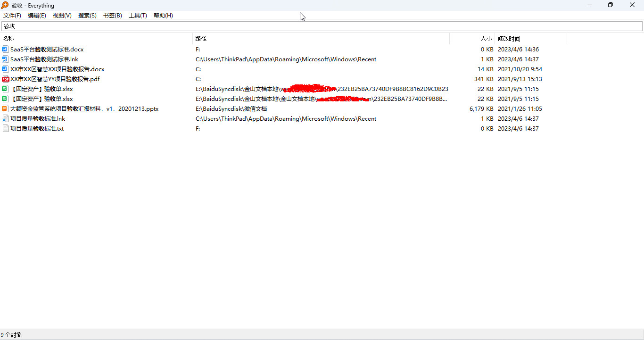Screen dimensions: 644x340
Task: Select file XX市XX区智慧XX项目验收报告.docx
Action: [58, 69]
